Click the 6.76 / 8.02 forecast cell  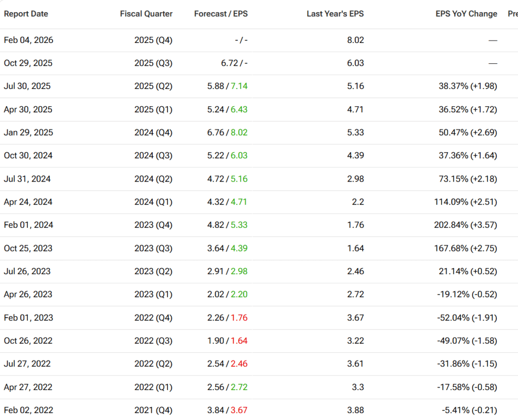tap(227, 133)
